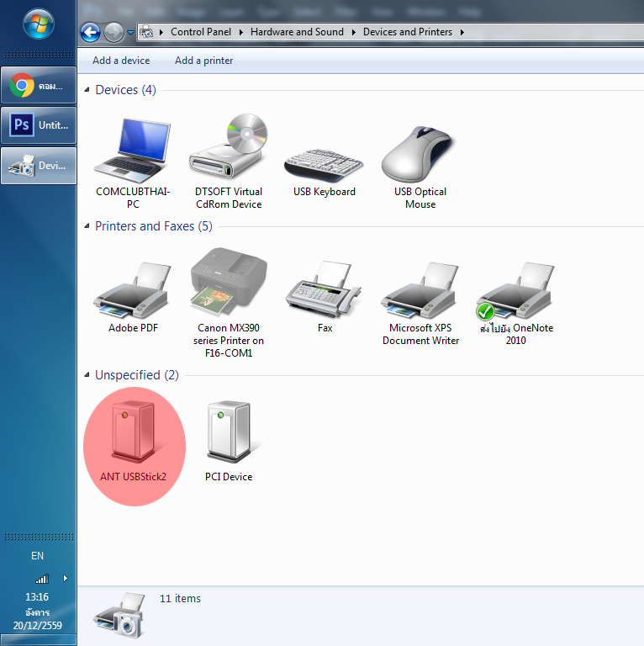Select the USB Optical Mouse icon

420,154
